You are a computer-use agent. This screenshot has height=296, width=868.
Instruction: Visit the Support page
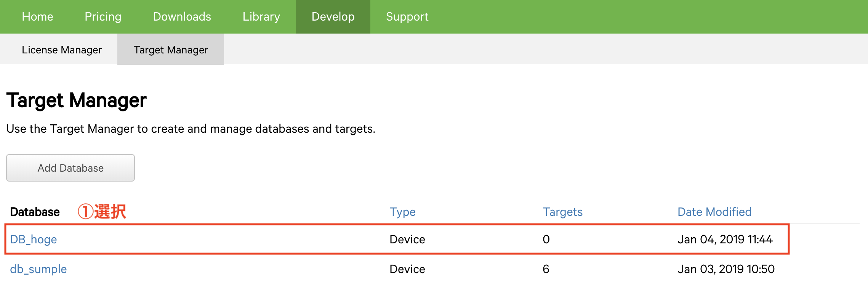pos(407,17)
